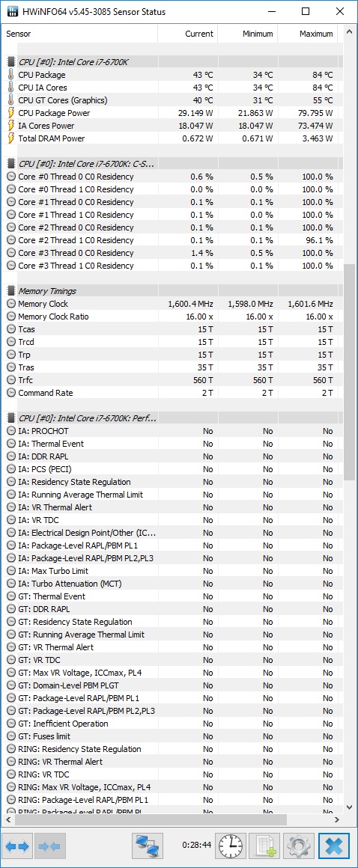358x868 pixels.
Task: Open the network remote monitoring icon
Action: tap(148, 846)
